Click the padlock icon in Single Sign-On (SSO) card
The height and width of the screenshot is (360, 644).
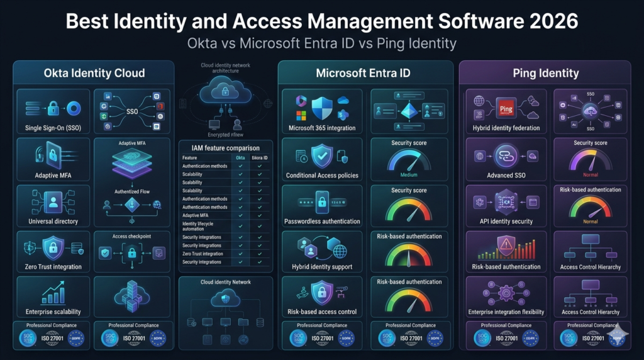click(53, 108)
